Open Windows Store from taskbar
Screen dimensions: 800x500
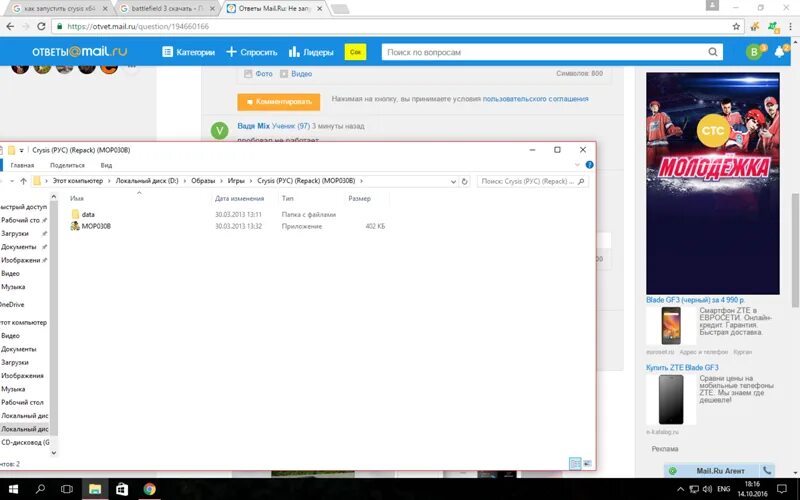(x=122, y=489)
